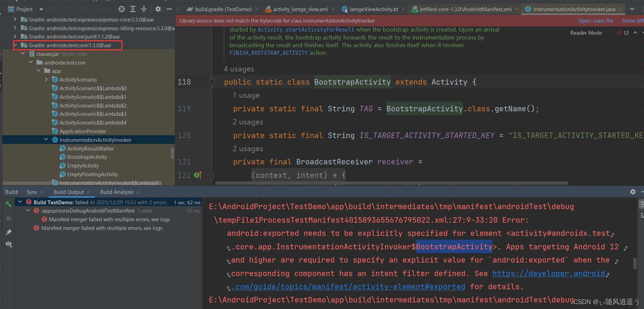The image size is (644, 309).
Task: Close the Build Output tab
Action: [x=88, y=192]
